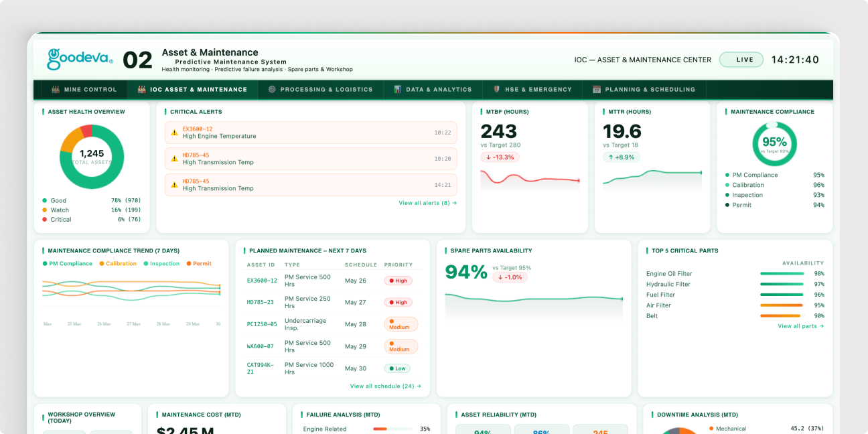
Task: Click Fuel Filter availability bar
Action: click(782, 295)
